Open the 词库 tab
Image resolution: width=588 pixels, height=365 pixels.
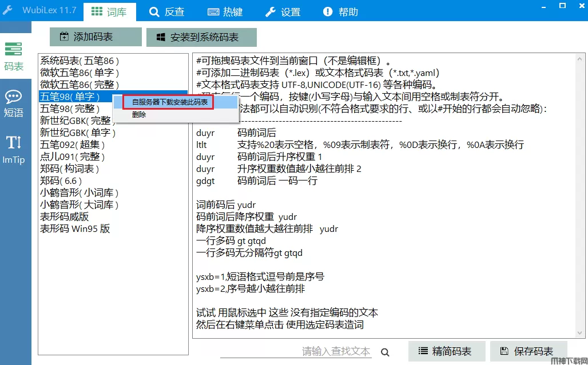109,11
